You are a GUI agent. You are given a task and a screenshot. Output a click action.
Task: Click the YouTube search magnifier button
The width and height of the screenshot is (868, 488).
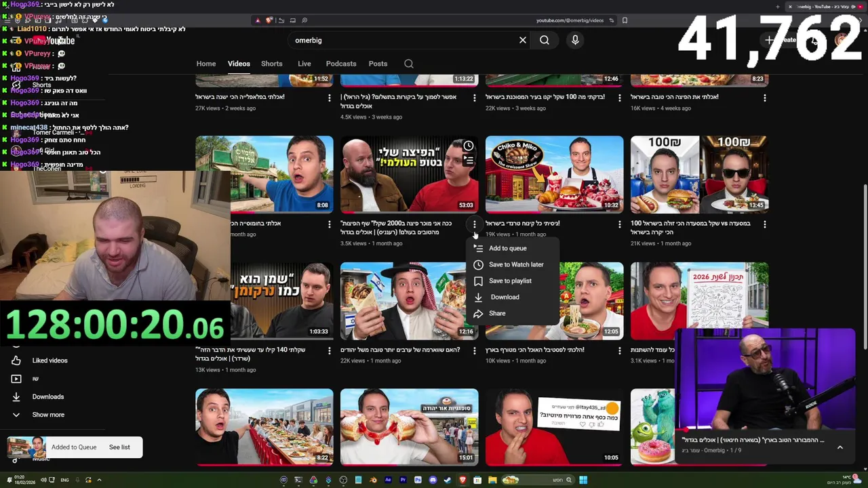(x=545, y=40)
